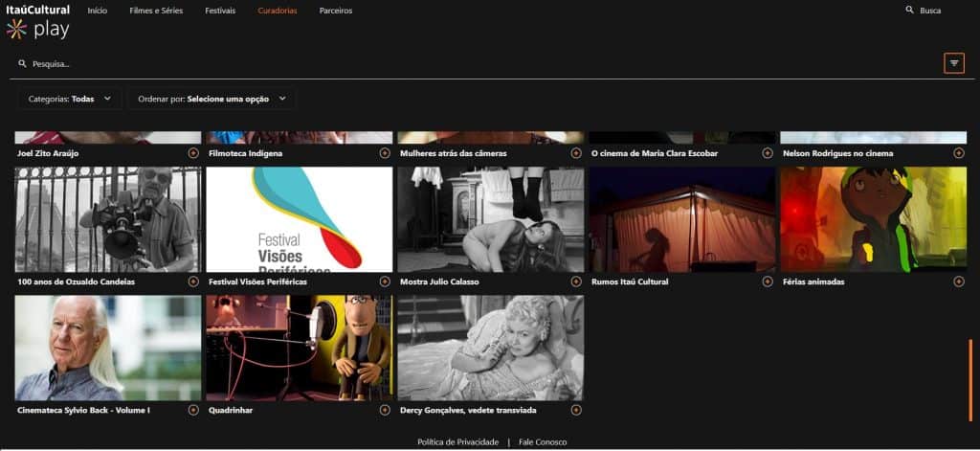Click the title Quadrinhar
This screenshot has height=451, width=980.
[231, 411]
